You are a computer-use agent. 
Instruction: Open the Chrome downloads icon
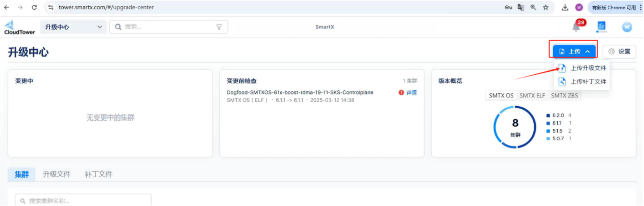pyautogui.click(x=565, y=7)
